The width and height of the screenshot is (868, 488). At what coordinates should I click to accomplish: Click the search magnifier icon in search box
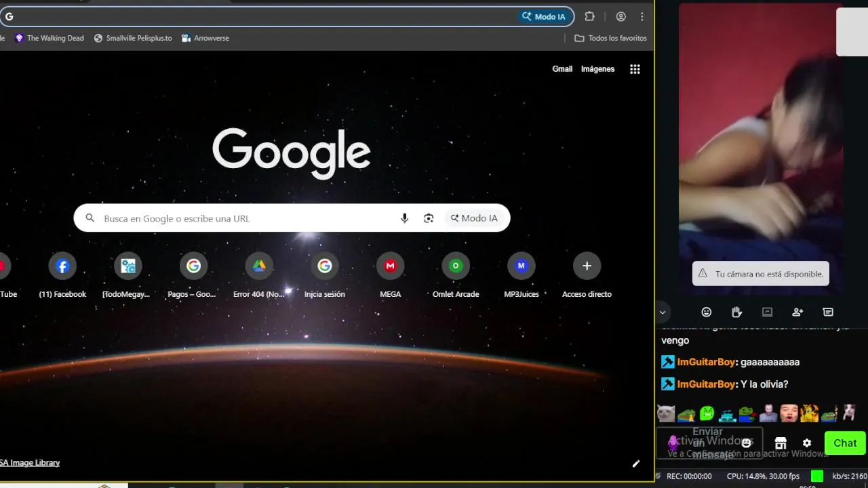[90, 218]
